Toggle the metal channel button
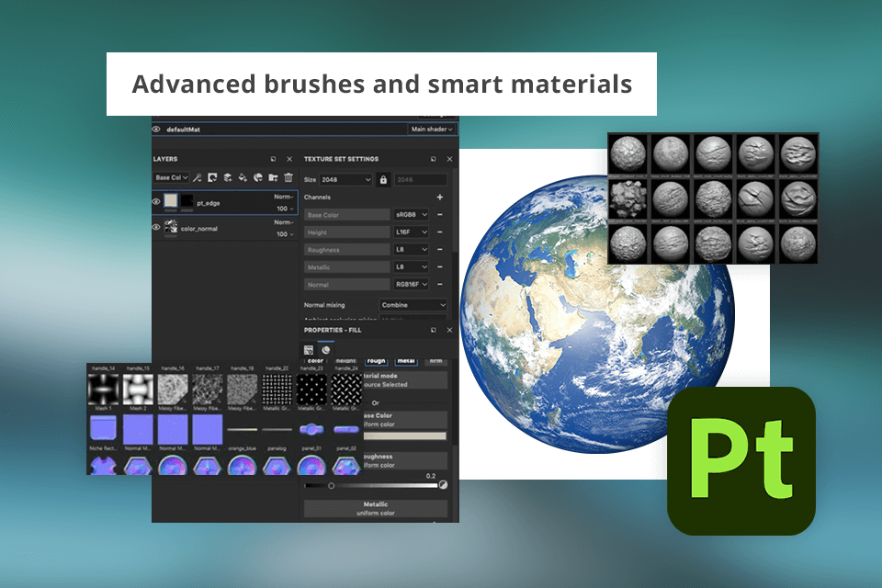882x588 pixels. point(406,360)
